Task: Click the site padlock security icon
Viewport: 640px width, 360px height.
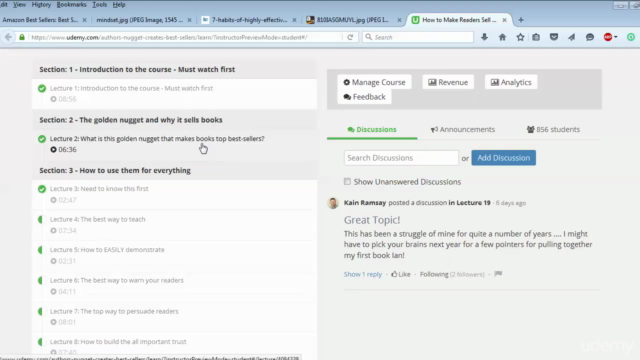Action: coord(22,37)
